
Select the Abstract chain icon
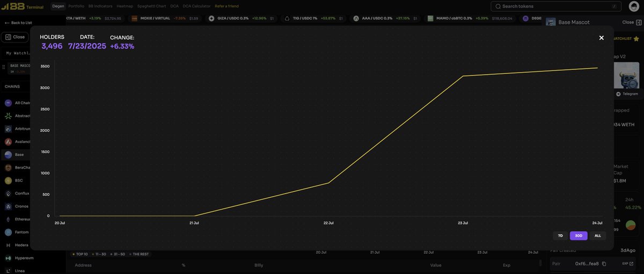[x=8, y=116]
